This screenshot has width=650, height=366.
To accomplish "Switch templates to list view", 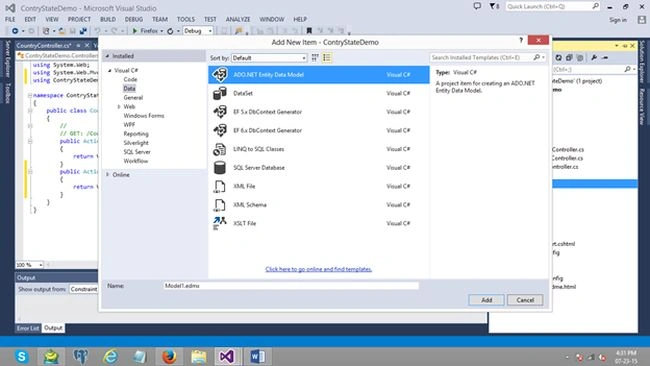I will (x=327, y=58).
